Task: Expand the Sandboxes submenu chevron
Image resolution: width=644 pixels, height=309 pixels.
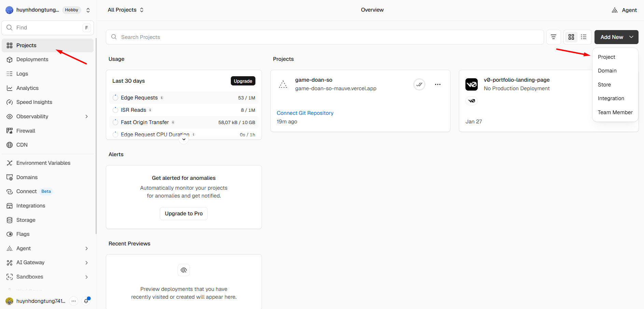Action: point(87,277)
